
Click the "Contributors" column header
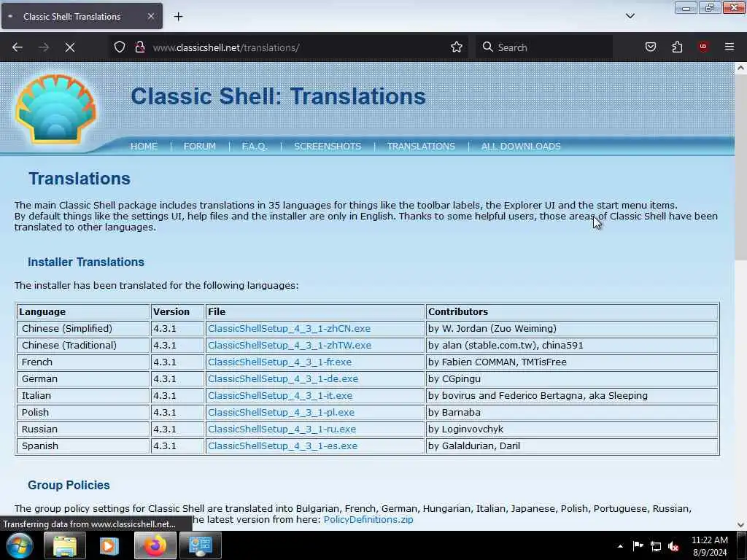[x=572, y=311]
